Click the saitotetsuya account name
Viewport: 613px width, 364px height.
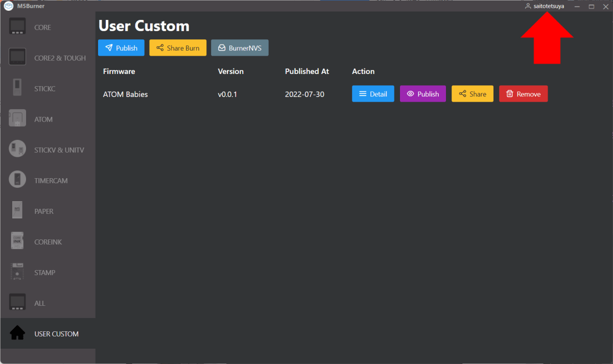549,6
